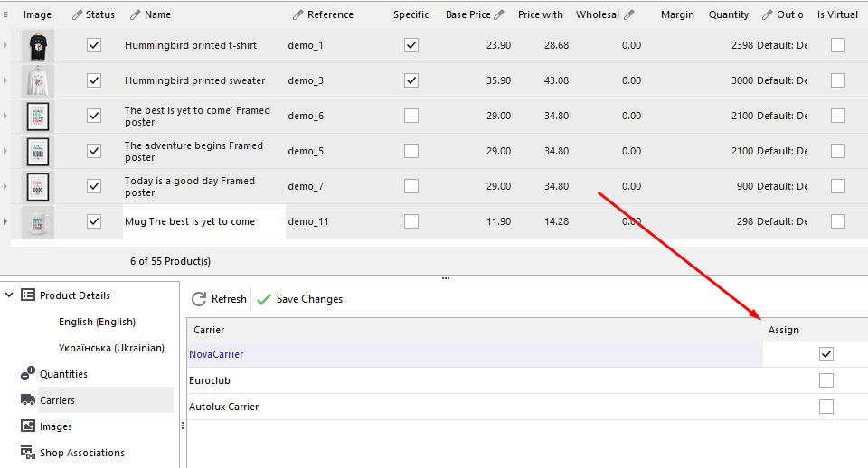Click the pencil icon beside Wholesale header
Screen dimensions: 868x468
[x=629, y=15]
